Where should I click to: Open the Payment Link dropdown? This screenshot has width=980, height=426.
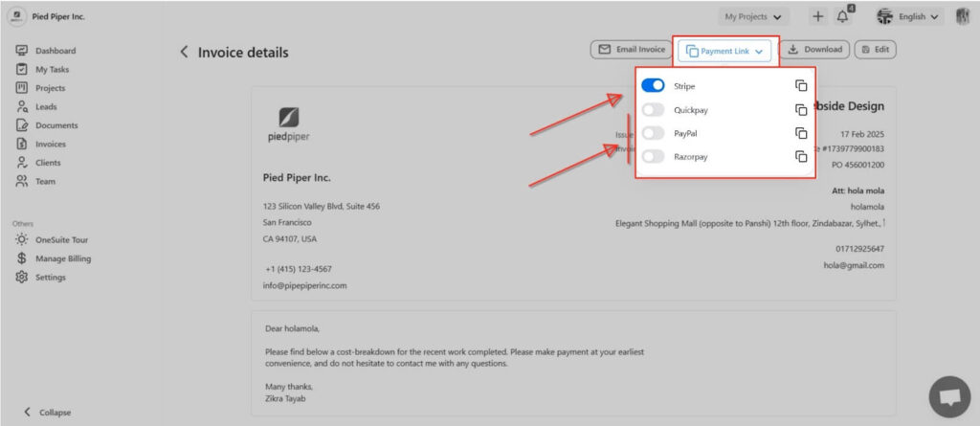(x=724, y=52)
